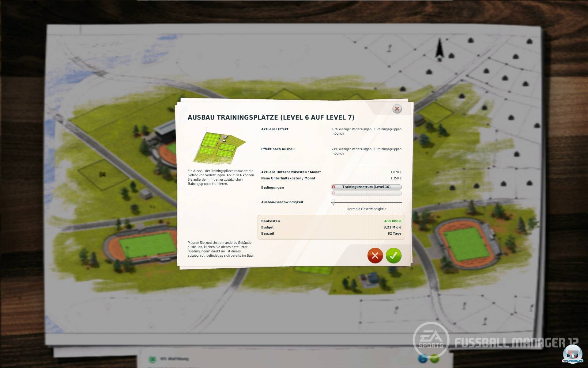
Task: Click the Aktueller Effekt label
Action: pyautogui.click(x=275, y=129)
